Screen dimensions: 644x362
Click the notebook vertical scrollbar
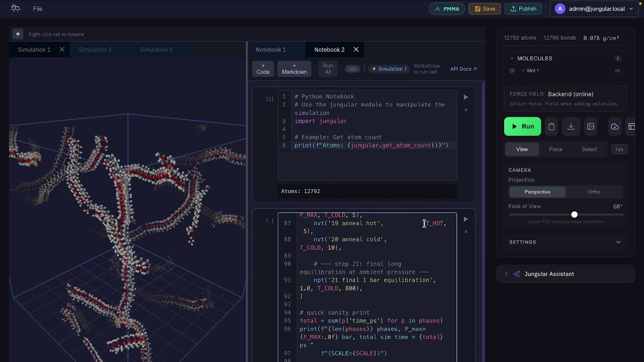click(484, 222)
